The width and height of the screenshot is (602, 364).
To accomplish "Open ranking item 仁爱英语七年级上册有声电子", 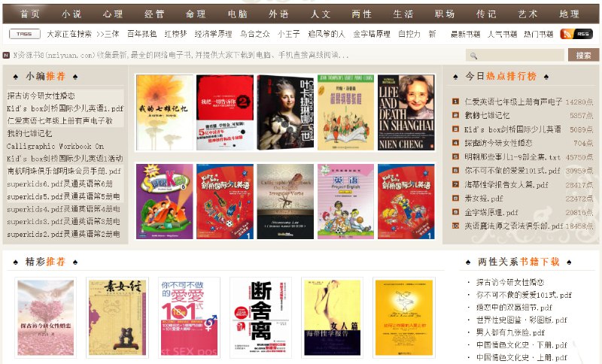I will [x=513, y=102].
